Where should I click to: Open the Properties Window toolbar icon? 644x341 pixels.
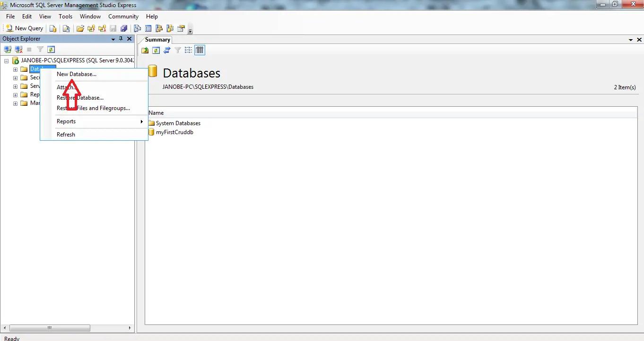181,28
